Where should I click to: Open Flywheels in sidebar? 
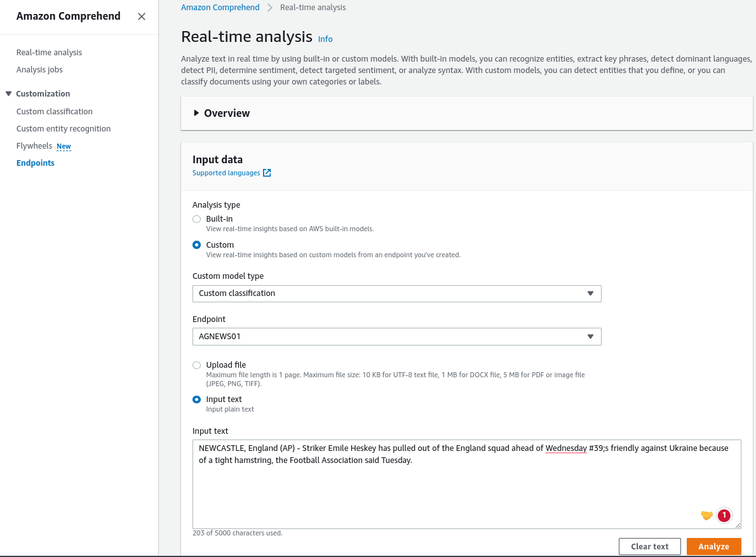coord(34,145)
